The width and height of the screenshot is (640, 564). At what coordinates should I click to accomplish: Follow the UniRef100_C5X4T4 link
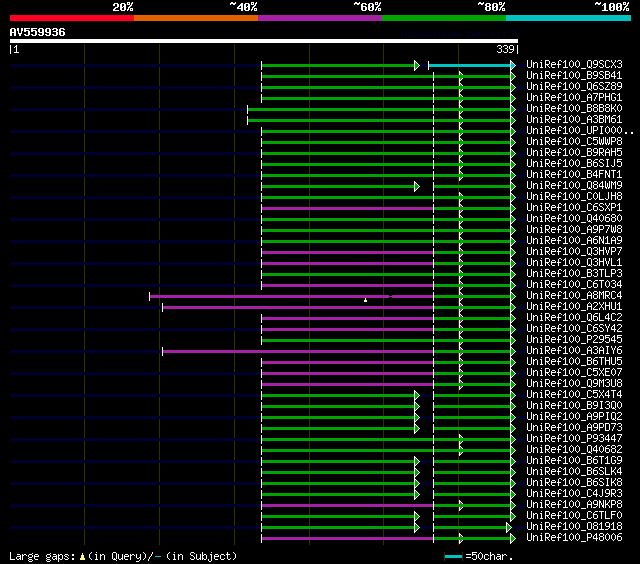(574, 395)
